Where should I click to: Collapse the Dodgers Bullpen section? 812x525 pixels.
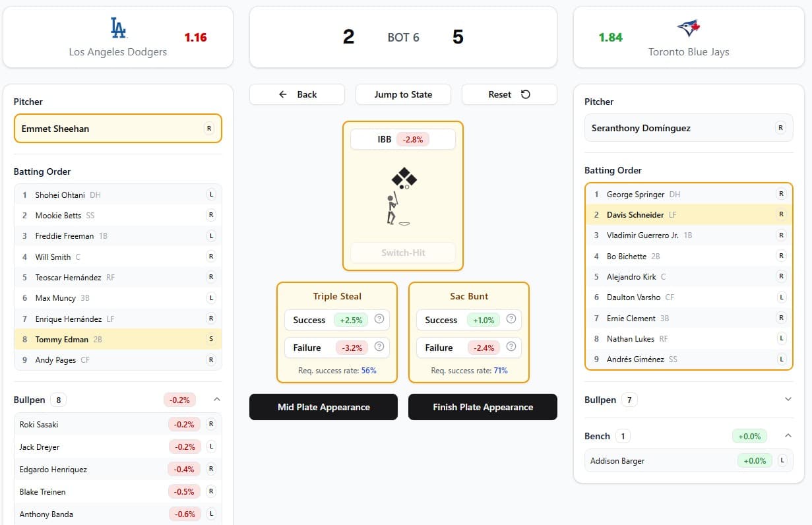click(x=217, y=400)
